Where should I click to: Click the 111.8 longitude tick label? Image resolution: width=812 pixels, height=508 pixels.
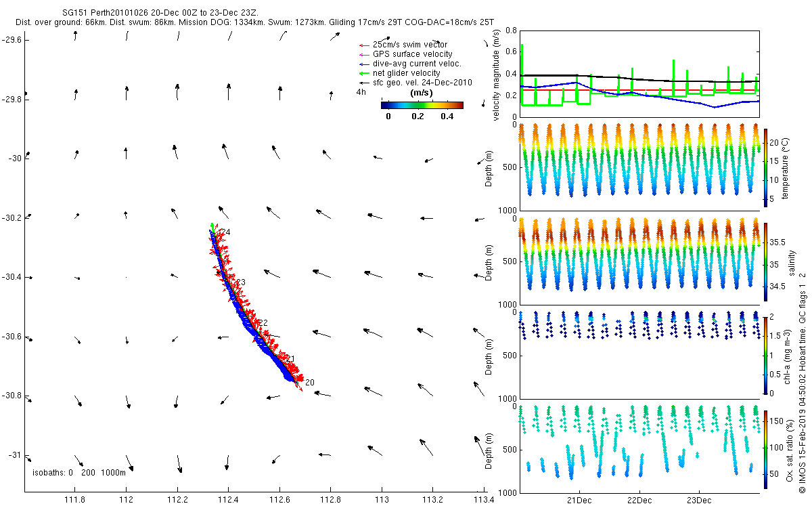[x=74, y=500]
